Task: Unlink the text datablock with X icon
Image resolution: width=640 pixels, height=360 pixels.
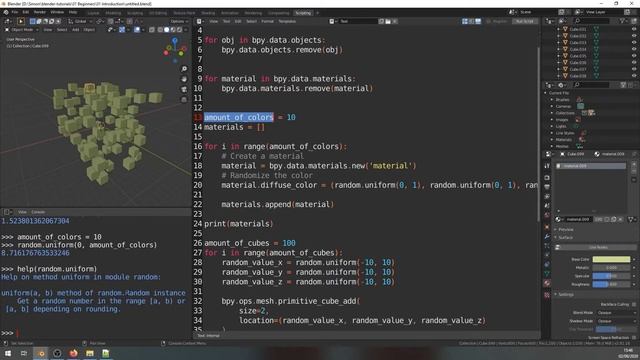Action: coord(394,21)
